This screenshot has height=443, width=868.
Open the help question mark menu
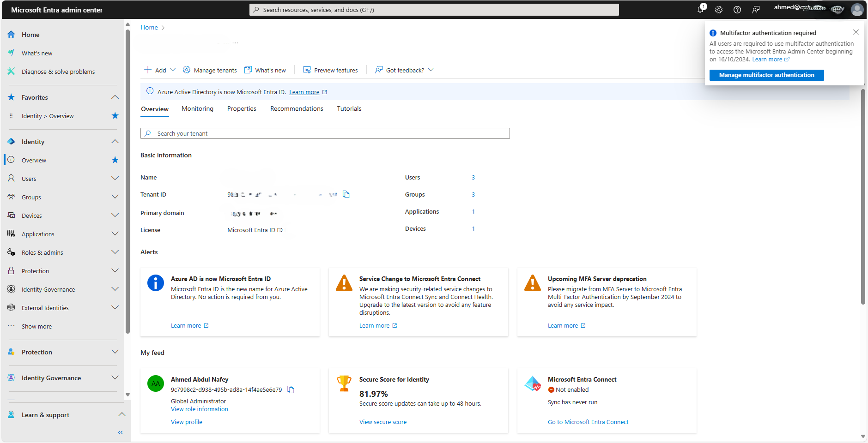pyautogui.click(x=737, y=9)
